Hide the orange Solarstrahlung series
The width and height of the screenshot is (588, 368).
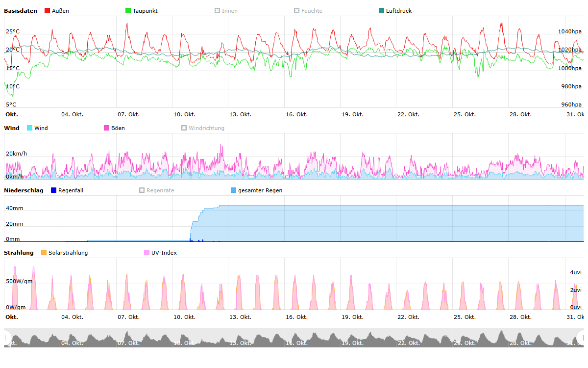[x=44, y=253]
